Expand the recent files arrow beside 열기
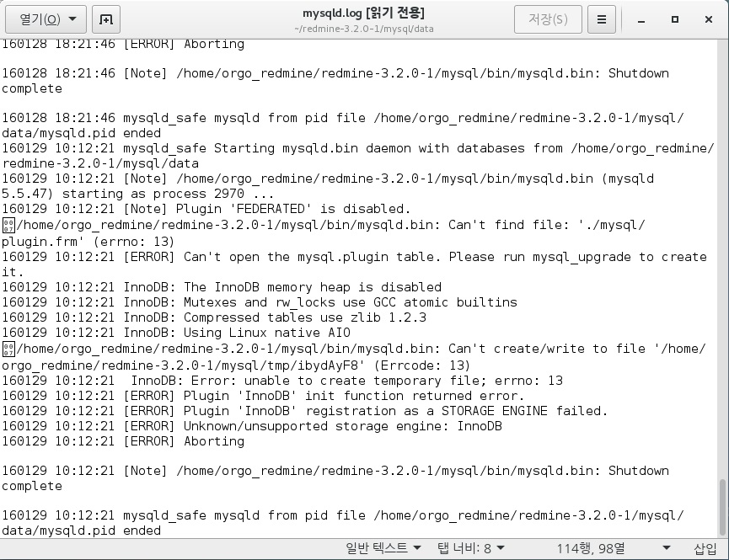This screenshot has width=729, height=560. click(x=72, y=19)
